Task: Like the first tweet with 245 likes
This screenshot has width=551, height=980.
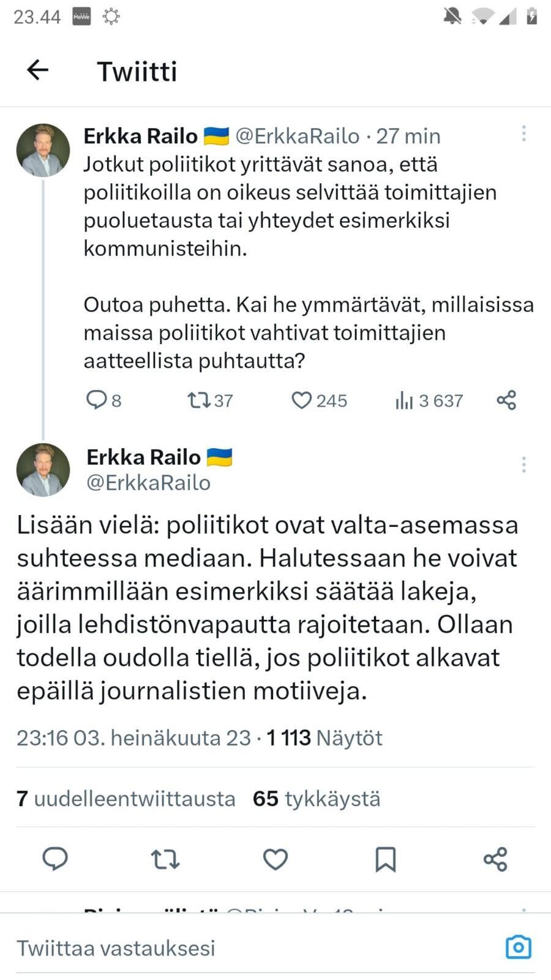Action: [x=301, y=400]
